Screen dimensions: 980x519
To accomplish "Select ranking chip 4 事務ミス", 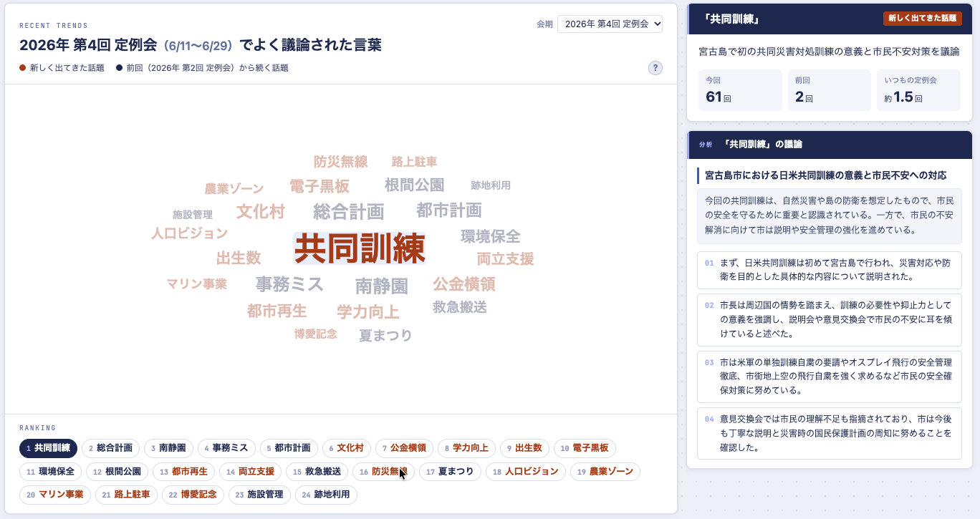I will [x=226, y=448].
